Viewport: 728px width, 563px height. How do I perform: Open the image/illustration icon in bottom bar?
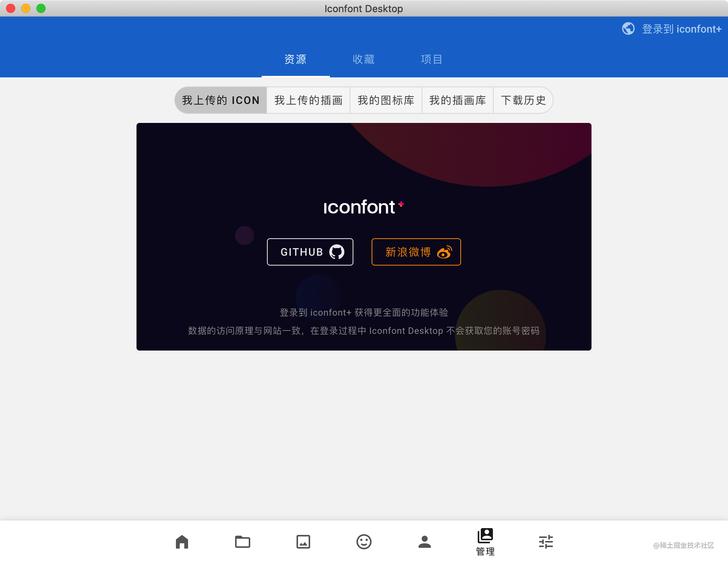click(303, 542)
